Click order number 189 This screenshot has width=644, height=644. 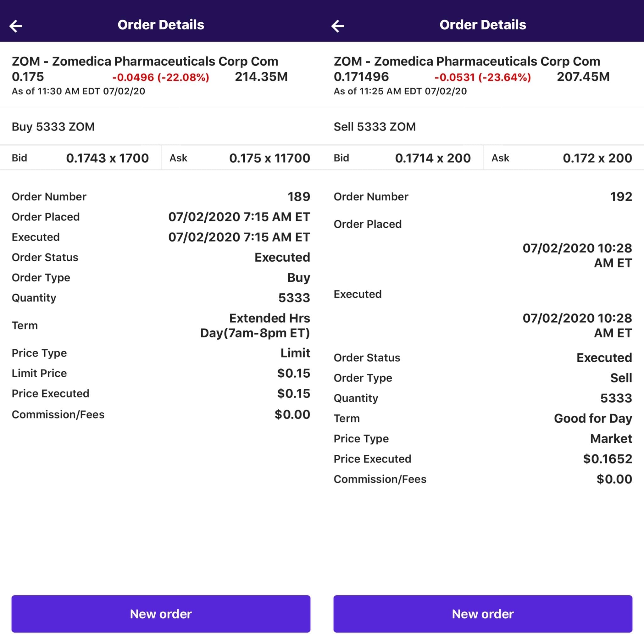(x=299, y=197)
